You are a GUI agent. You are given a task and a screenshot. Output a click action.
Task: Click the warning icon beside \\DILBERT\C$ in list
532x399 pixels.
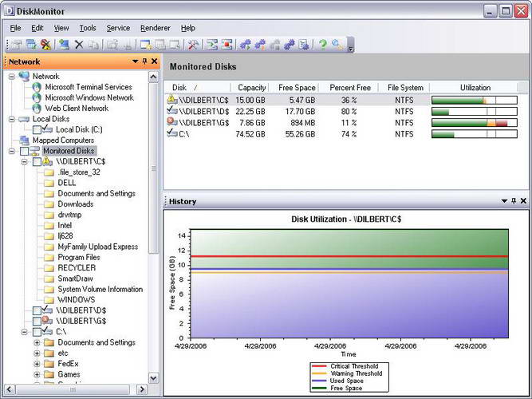[171, 100]
